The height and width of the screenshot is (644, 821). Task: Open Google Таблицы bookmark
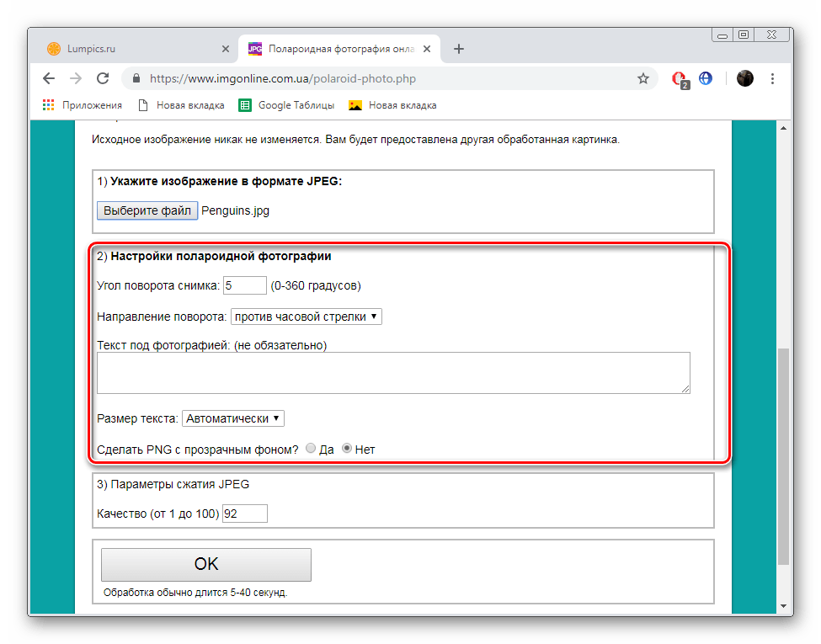[286, 105]
